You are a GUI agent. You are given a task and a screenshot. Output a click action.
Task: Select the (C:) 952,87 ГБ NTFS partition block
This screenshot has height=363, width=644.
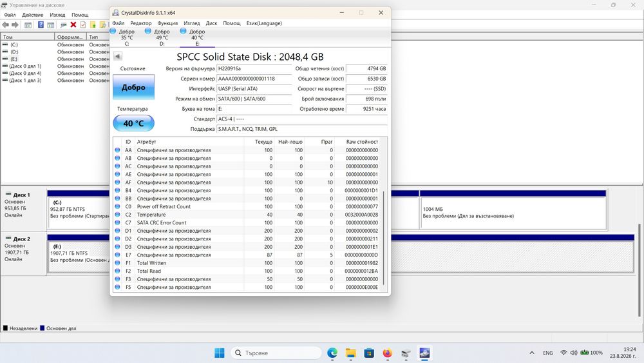pyautogui.click(x=79, y=213)
